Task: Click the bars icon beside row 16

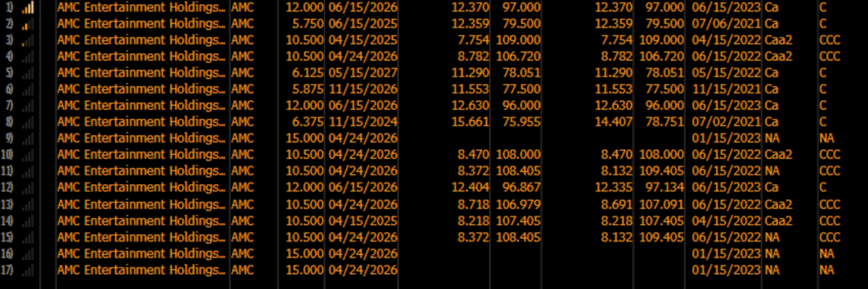Action: [28, 255]
